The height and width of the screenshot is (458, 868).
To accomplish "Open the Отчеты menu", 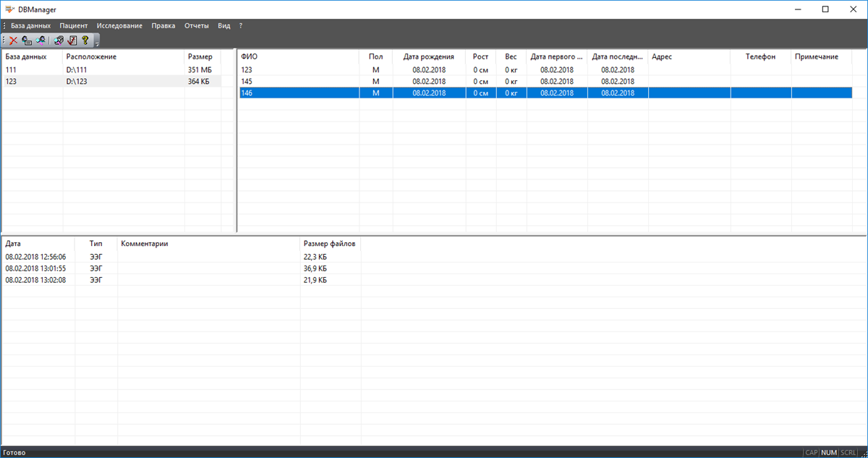I will pos(196,25).
